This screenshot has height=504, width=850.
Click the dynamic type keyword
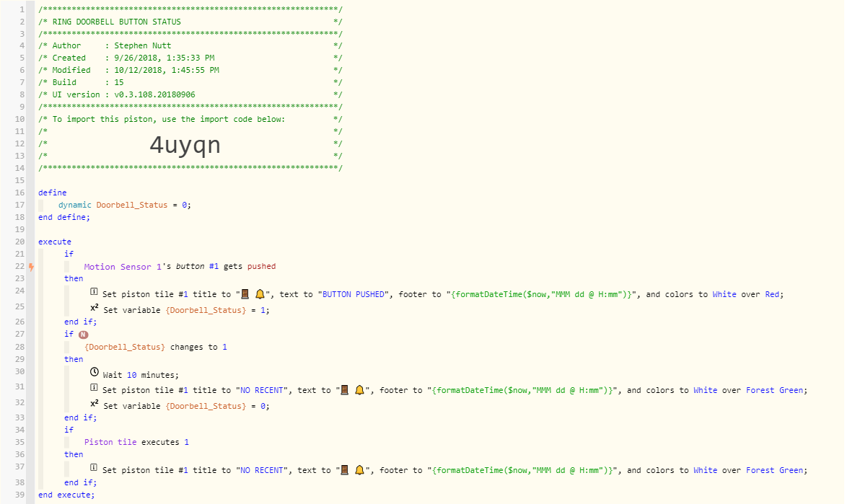75,205
